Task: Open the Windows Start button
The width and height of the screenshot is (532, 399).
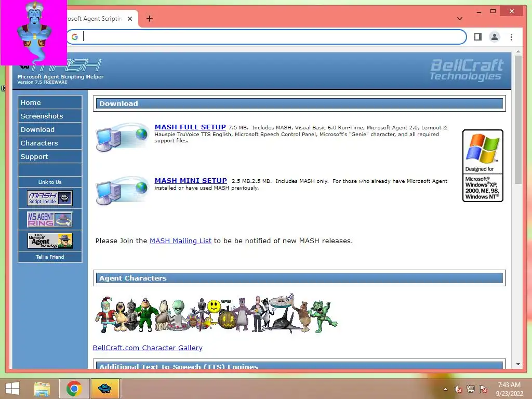Action: pos(12,389)
